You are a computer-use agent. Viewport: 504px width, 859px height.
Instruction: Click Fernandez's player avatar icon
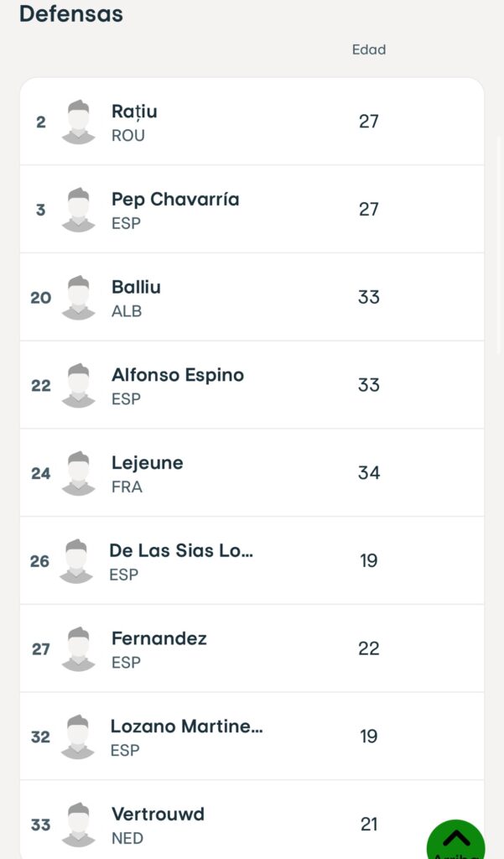click(78, 649)
